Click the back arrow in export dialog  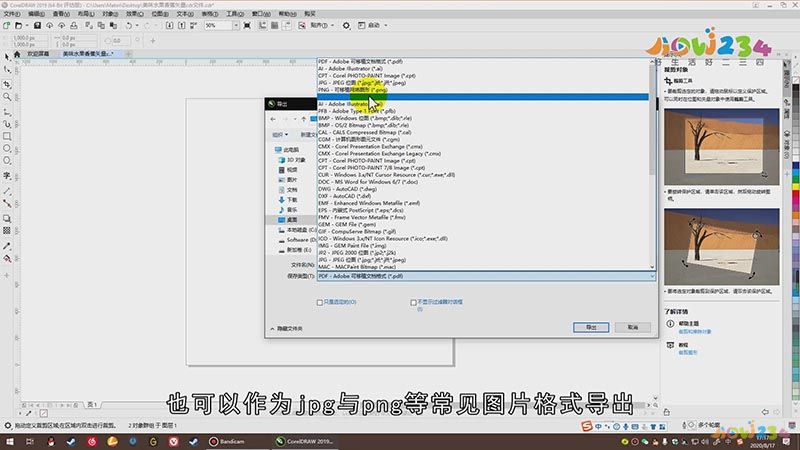pyautogui.click(x=273, y=119)
